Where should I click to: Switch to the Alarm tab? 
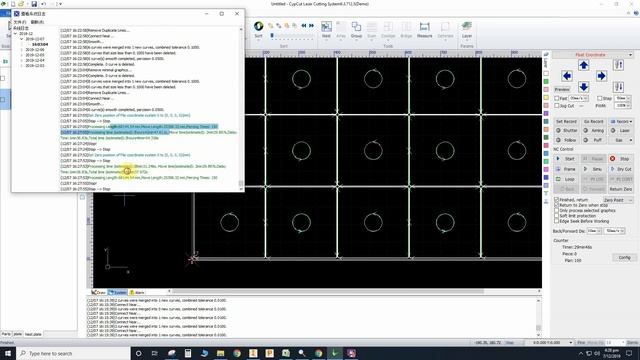pyautogui.click(x=137, y=293)
